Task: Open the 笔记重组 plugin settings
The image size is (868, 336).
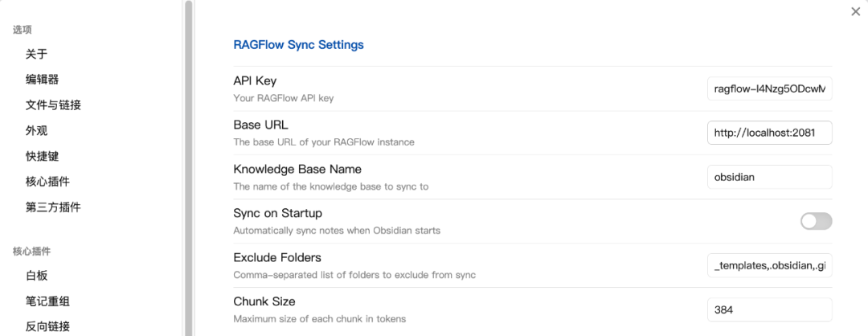Action: [x=47, y=301]
